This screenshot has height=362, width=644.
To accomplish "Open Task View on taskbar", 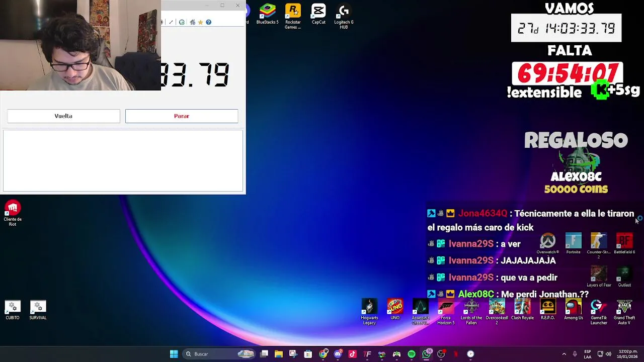I will click(x=264, y=354).
